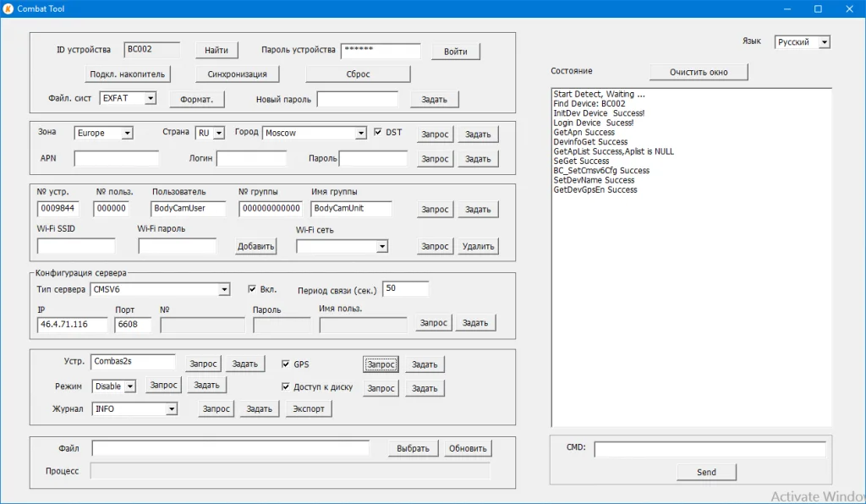
Task: Click into the CMD input field
Action: pyautogui.click(x=710, y=449)
